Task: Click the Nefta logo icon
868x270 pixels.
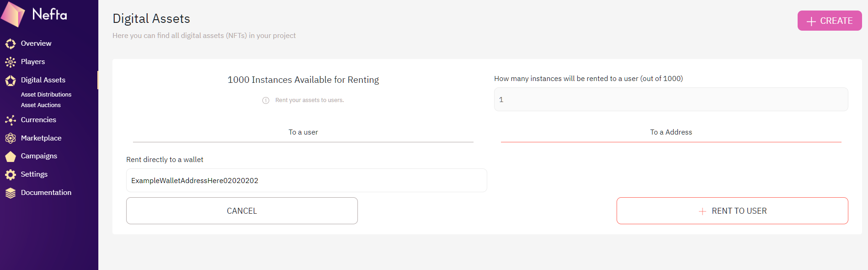Action: coord(13,15)
